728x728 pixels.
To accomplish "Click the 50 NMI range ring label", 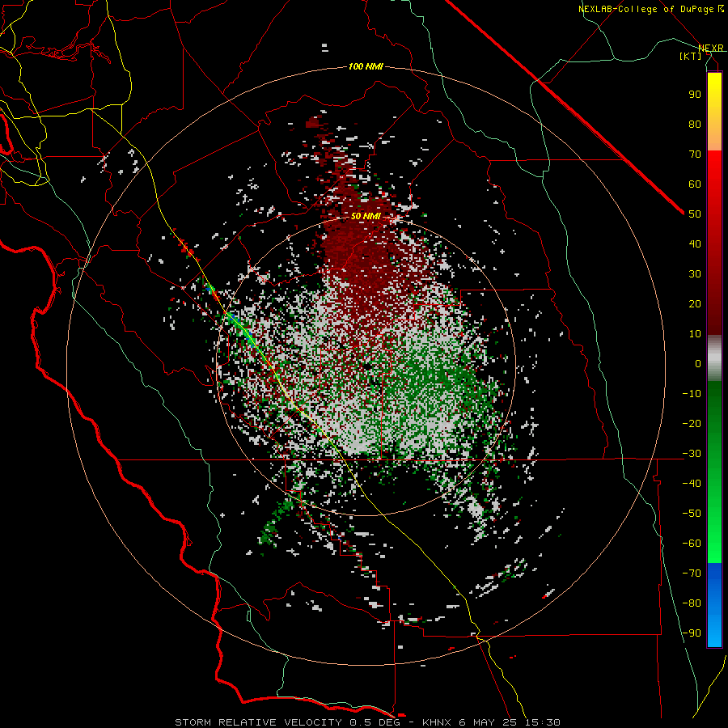I will click(366, 216).
